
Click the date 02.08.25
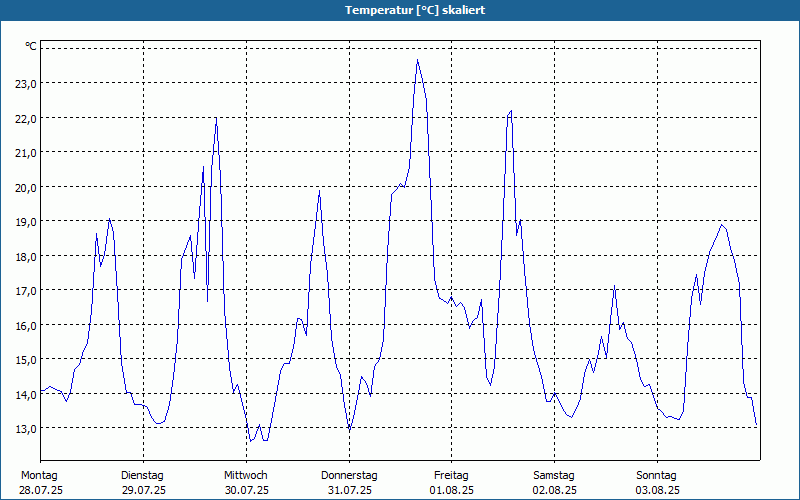coord(555,490)
